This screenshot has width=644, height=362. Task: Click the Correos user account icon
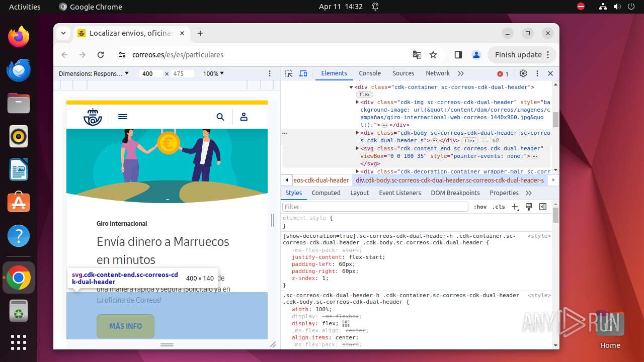pos(244,117)
